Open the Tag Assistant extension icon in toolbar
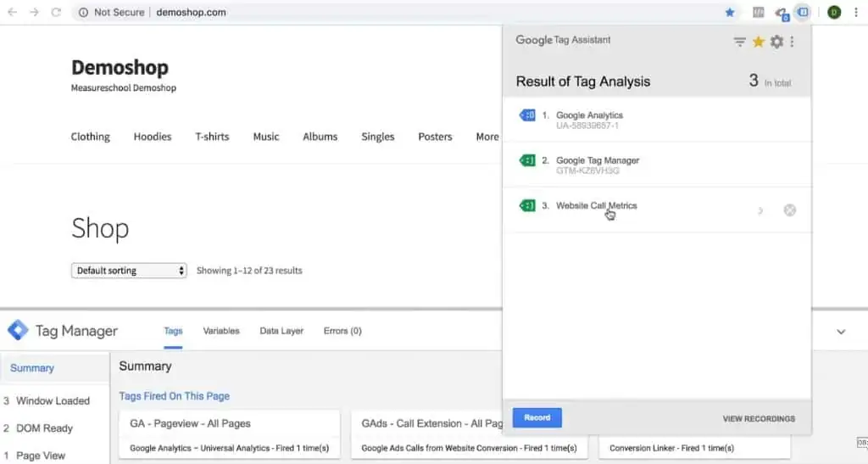 pyautogui.click(x=803, y=12)
